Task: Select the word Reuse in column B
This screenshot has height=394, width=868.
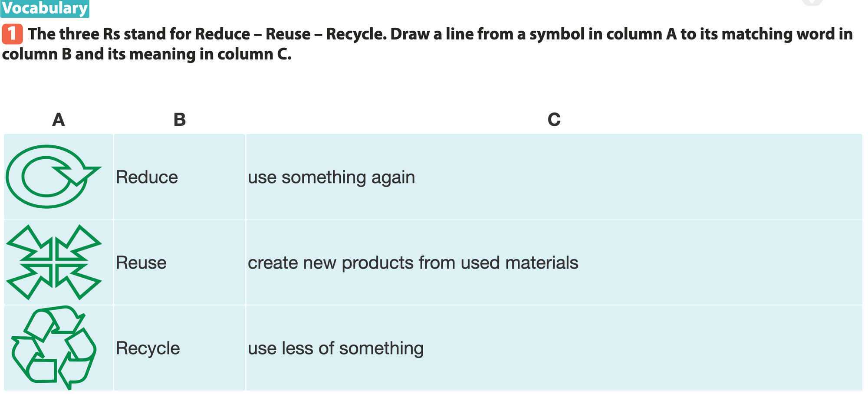Action: click(141, 263)
